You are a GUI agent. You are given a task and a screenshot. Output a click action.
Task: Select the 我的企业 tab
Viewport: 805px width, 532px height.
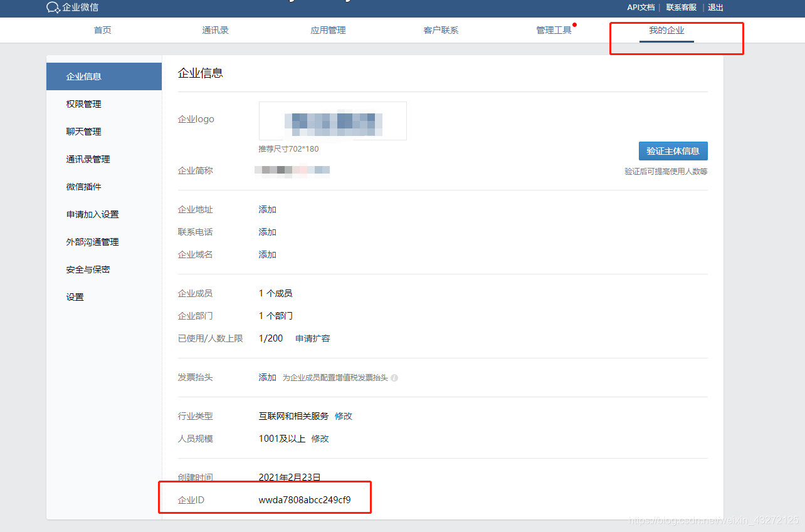tap(666, 30)
